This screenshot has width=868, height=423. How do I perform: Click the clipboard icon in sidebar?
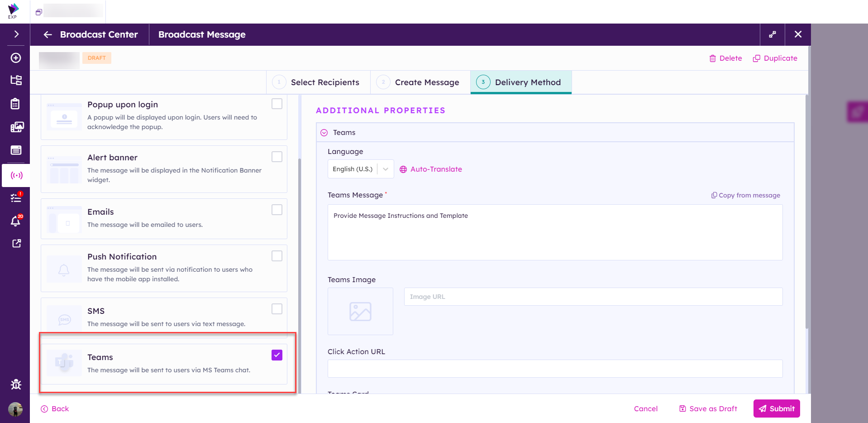coord(15,104)
